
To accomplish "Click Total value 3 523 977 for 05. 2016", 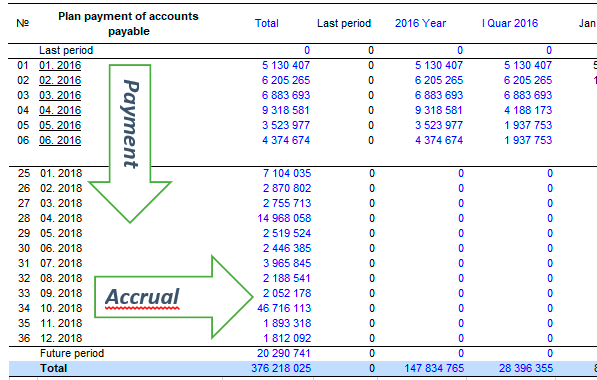I will click(286, 125).
